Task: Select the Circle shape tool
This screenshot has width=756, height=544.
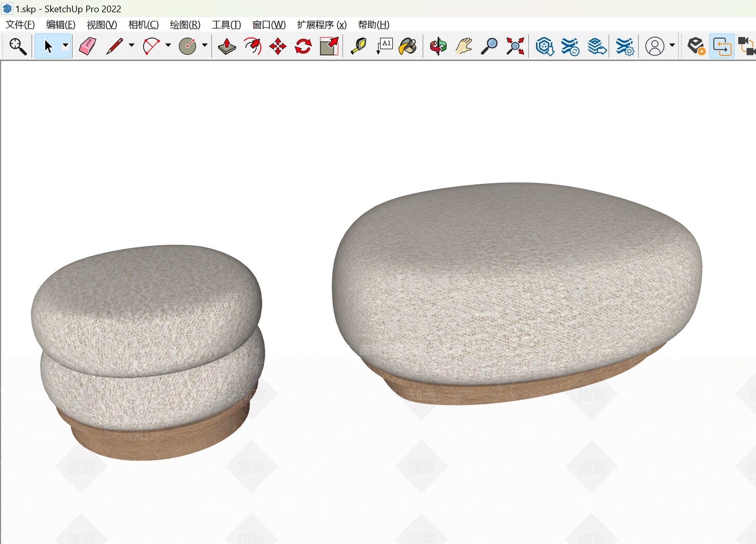Action: coord(188,46)
